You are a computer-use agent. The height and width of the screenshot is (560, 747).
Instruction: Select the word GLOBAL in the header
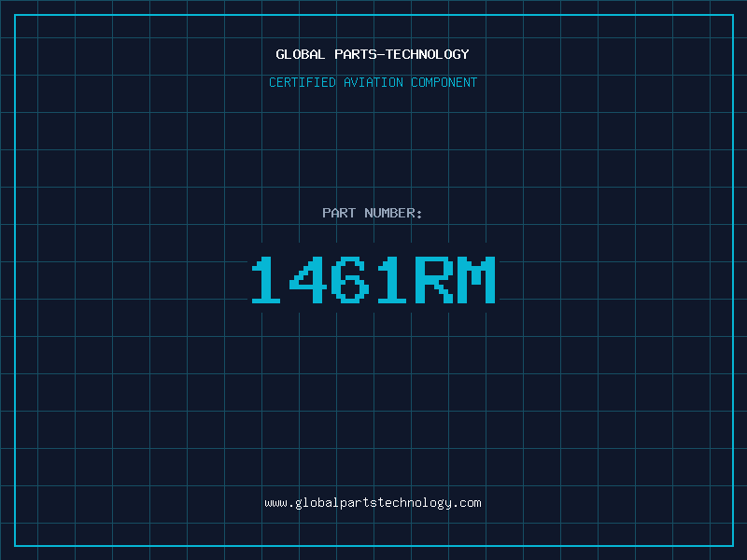point(301,54)
